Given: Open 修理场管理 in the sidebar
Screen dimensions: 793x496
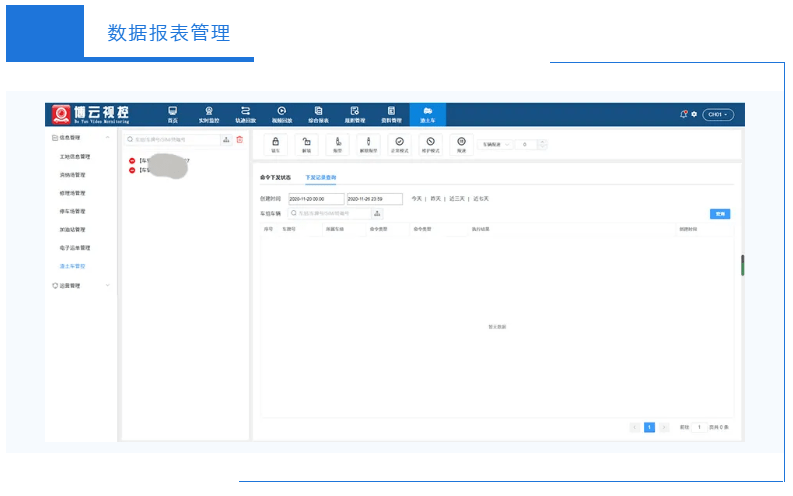Looking at the screenshot, I should tap(72, 193).
